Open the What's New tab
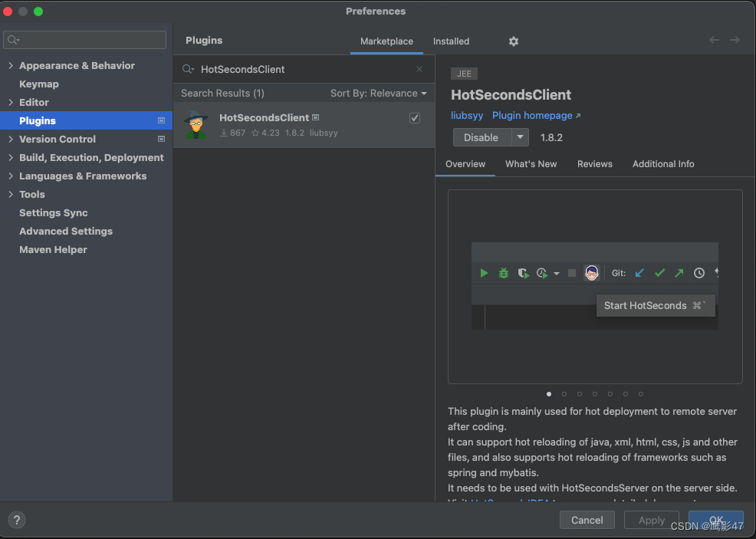 pos(531,163)
